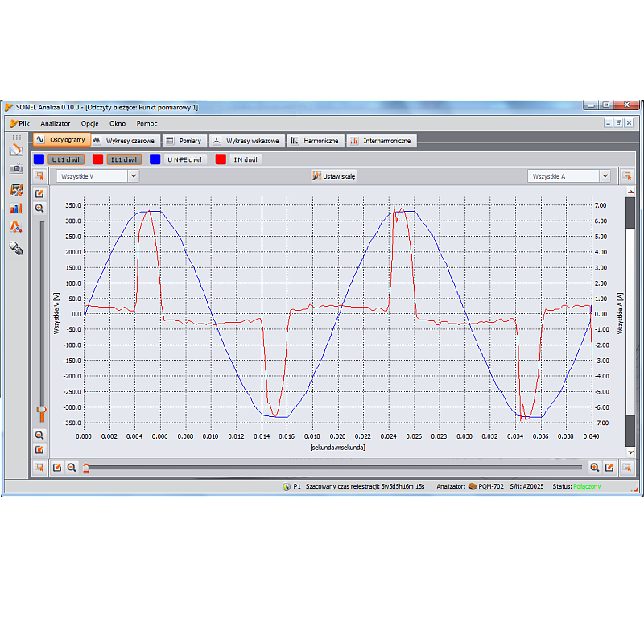This screenshot has height=644, width=644.
Task: Click the zoom-out magnifier below vertical slider
Action: click(x=39, y=435)
